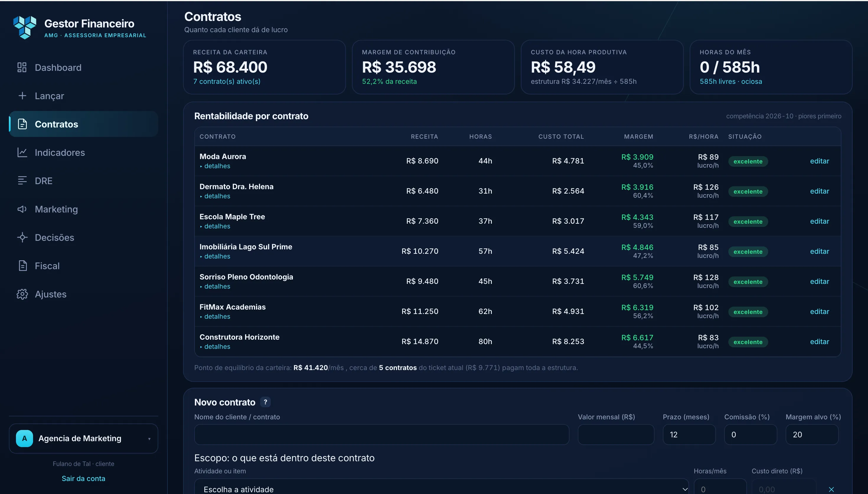Screen dimensions: 868x494
Task: Click the Agencia de Marketing avatar
Action: click(x=25, y=438)
